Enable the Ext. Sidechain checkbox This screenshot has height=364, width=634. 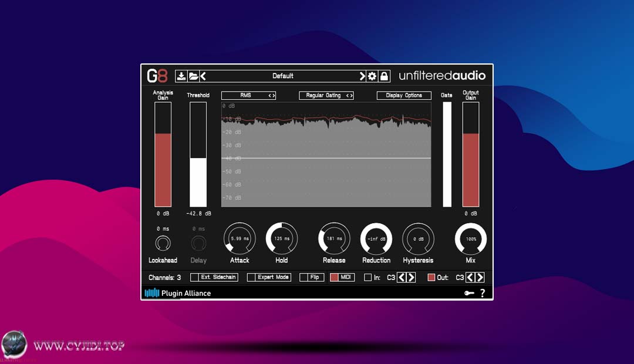tap(194, 278)
